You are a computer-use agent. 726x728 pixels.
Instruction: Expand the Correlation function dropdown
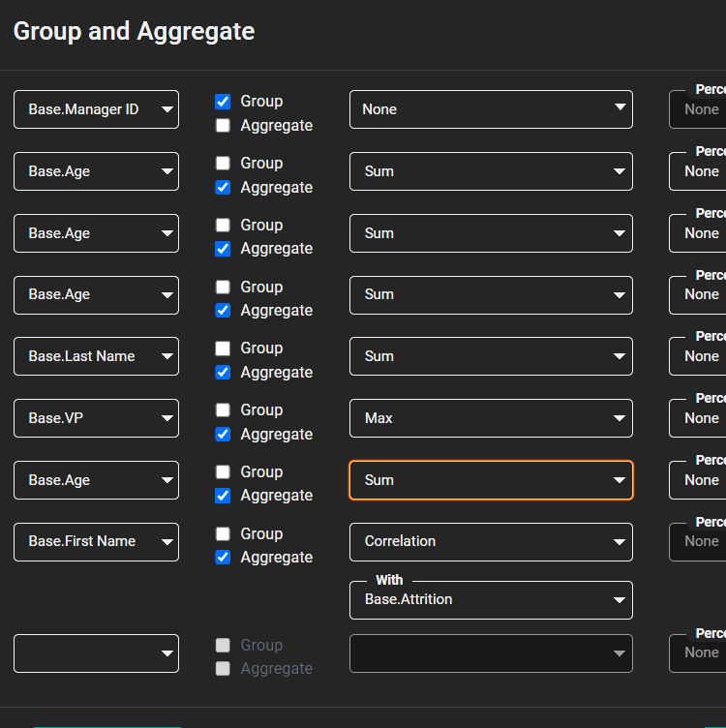pos(491,541)
